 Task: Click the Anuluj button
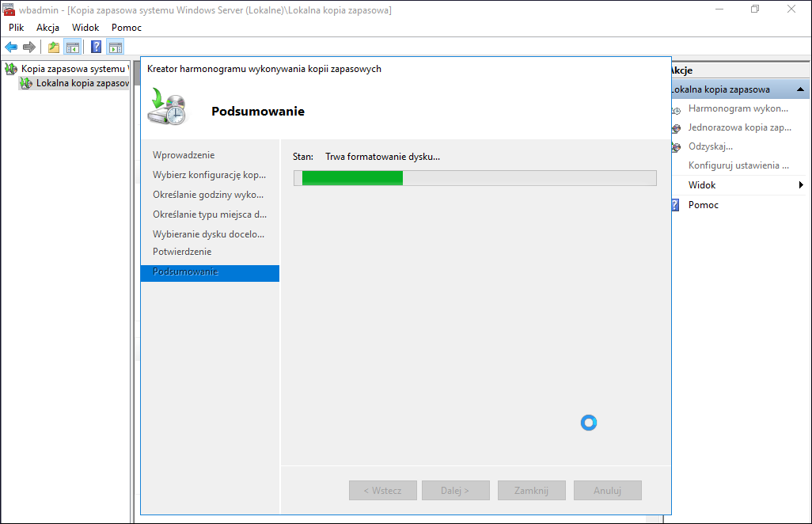coord(608,490)
